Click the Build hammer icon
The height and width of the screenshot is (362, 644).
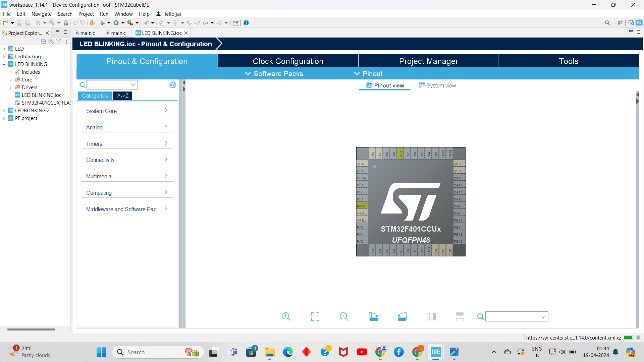[x=52, y=23]
